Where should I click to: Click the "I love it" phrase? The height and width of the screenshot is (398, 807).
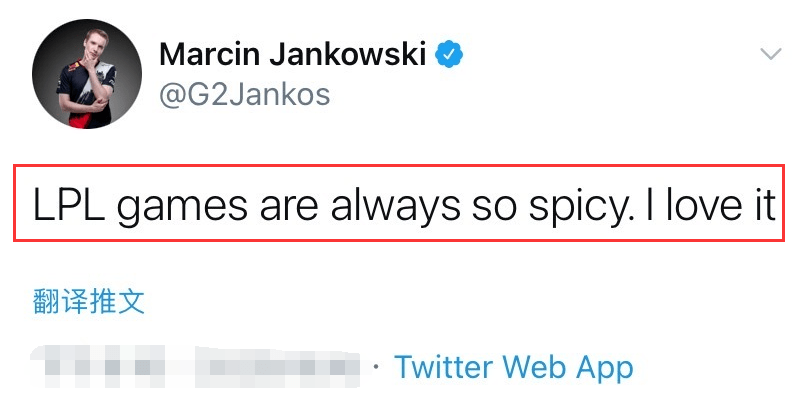(x=710, y=203)
